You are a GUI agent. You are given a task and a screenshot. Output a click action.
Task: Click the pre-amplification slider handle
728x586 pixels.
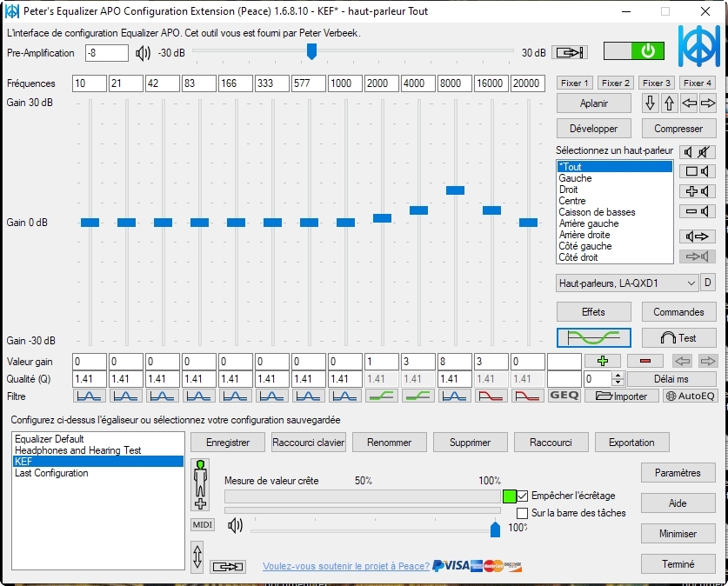311,51
